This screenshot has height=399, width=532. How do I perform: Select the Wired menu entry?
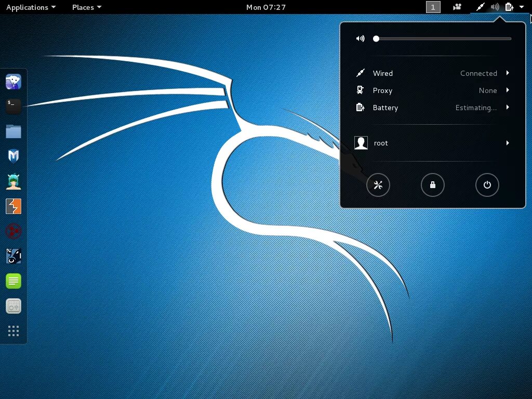433,73
